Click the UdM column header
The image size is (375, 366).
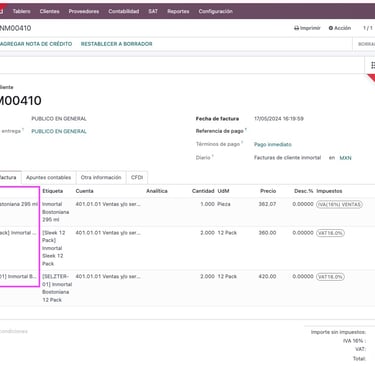pyautogui.click(x=223, y=191)
